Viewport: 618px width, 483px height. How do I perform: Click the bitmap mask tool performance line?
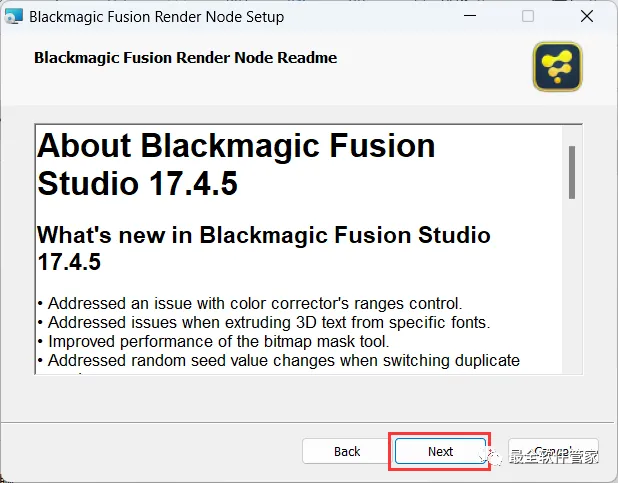click(x=213, y=341)
